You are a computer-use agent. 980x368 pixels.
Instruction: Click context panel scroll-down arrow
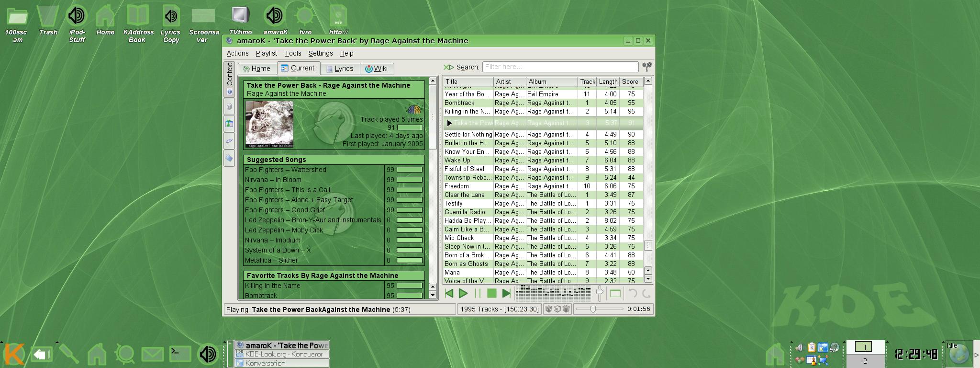click(x=433, y=295)
